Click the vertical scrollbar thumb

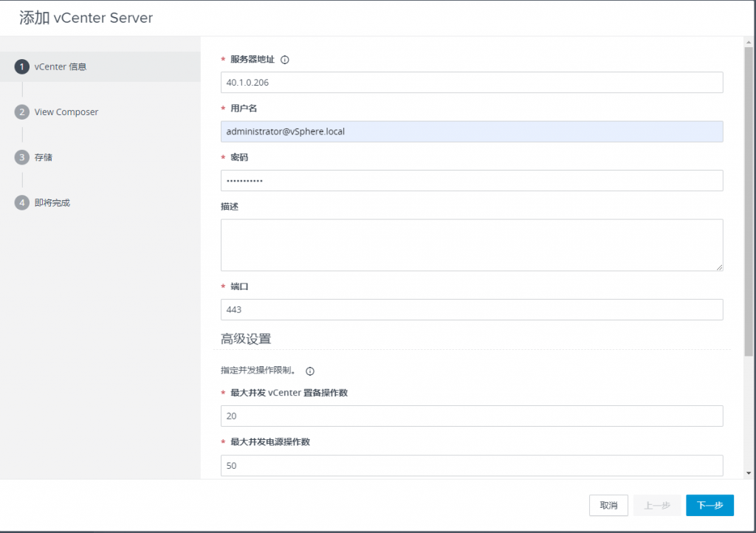[x=749, y=202]
